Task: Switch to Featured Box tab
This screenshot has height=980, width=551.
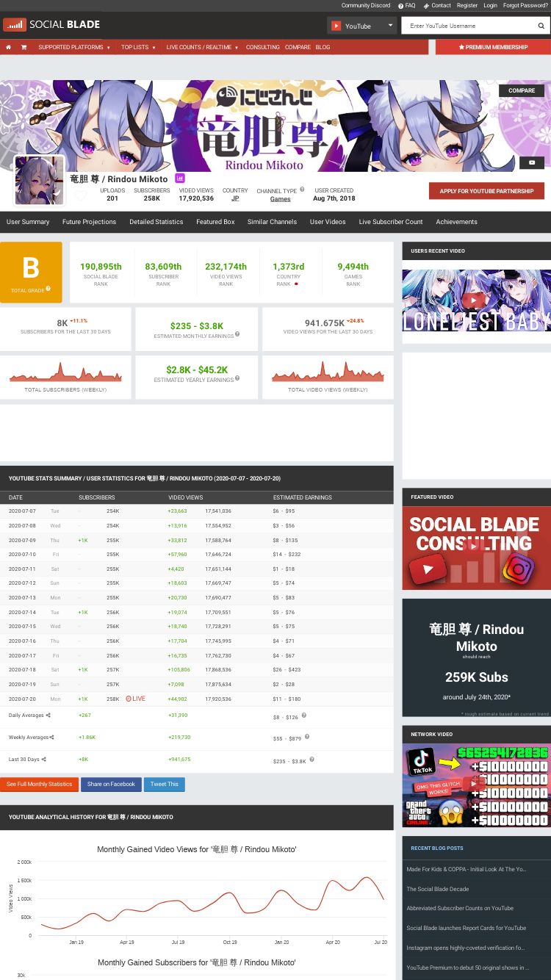Action: (215, 222)
